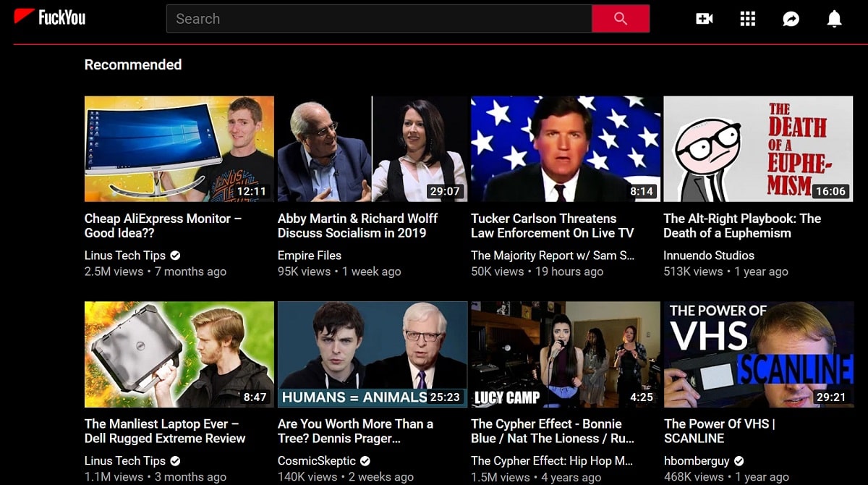This screenshot has height=485, width=868.
Task: Open title 'The Alt-Right Playbook: The Death of a Euphemism'
Action: [x=742, y=226]
